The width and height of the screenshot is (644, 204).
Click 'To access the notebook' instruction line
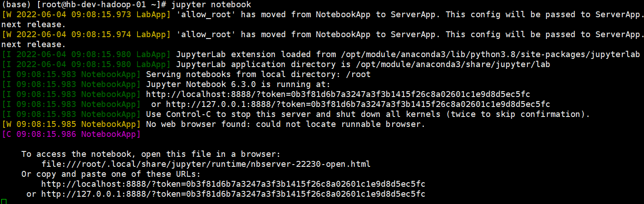(x=151, y=154)
